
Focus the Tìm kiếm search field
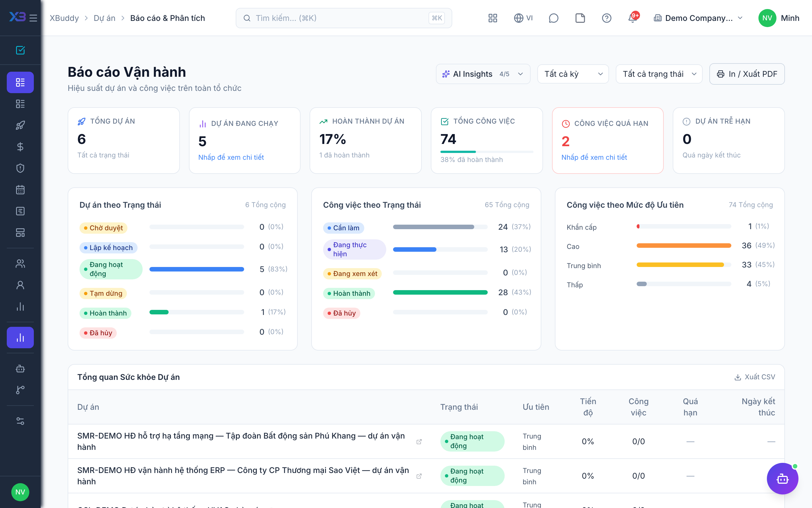[344, 18]
